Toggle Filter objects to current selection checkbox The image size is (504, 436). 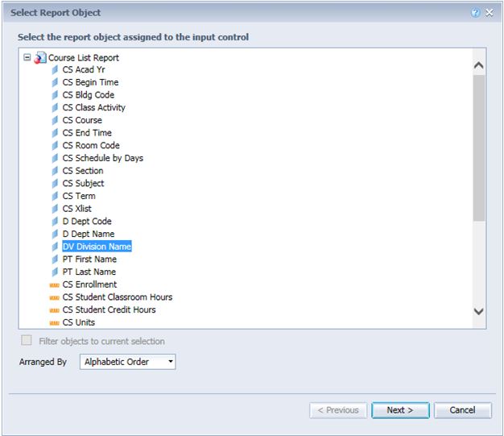[27, 340]
